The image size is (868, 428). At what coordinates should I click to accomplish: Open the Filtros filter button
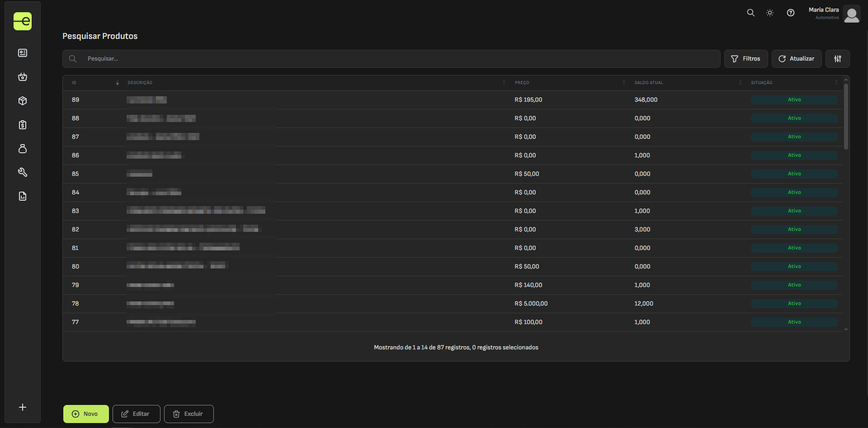click(x=746, y=59)
